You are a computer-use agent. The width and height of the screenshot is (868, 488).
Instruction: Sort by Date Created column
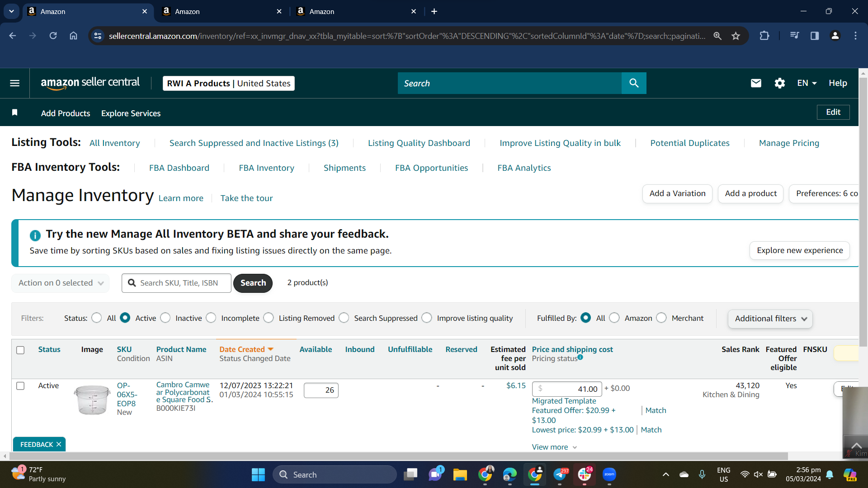click(246, 349)
